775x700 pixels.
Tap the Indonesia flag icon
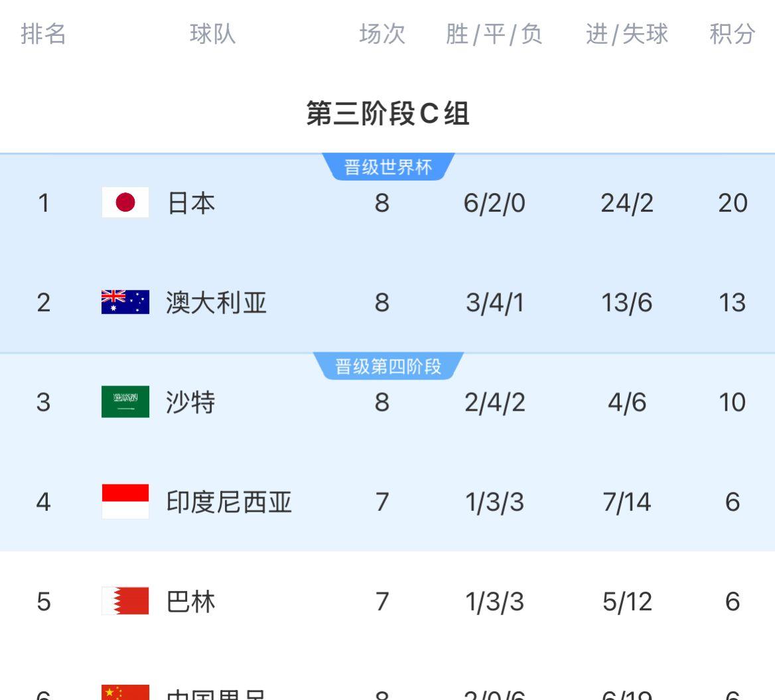[x=125, y=501]
